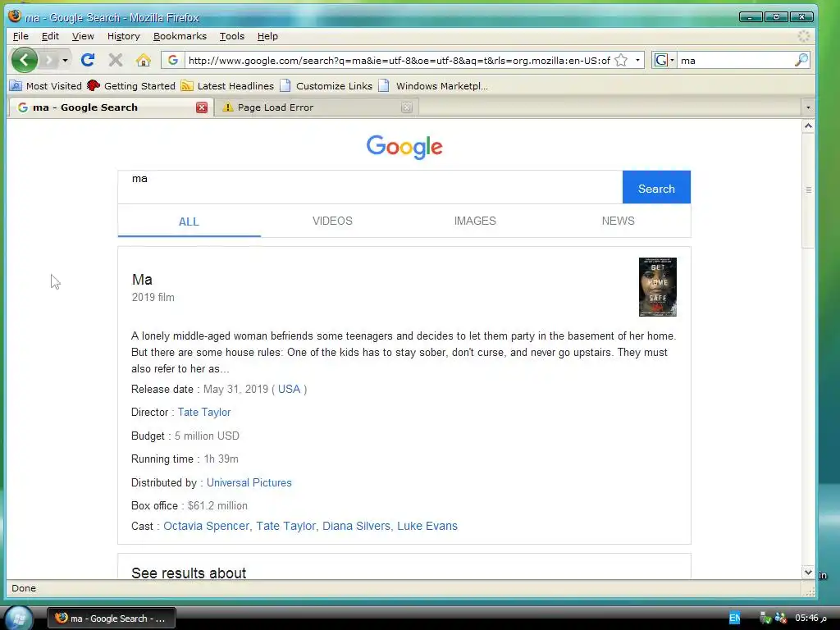
Task: Click the Ma film title heading
Action: (x=142, y=280)
